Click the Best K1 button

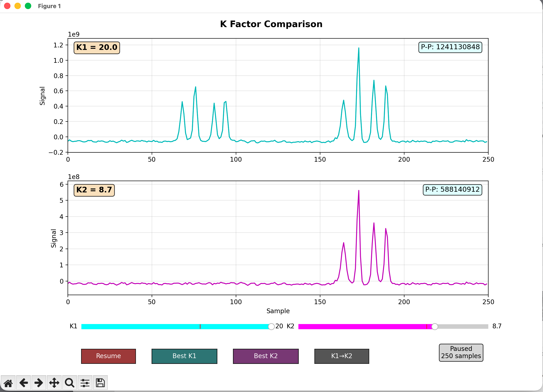184,356
